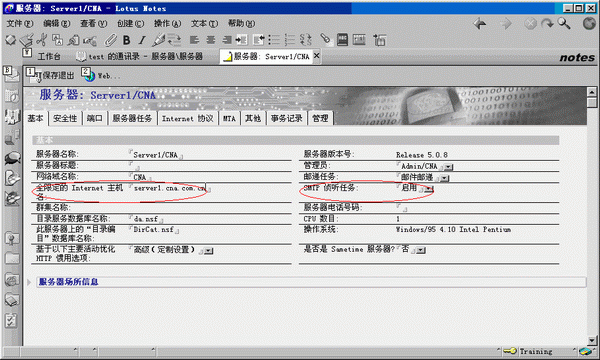Align paragraph right using toolbar icon
600x360 pixels.
pyautogui.click(x=227, y=40)
